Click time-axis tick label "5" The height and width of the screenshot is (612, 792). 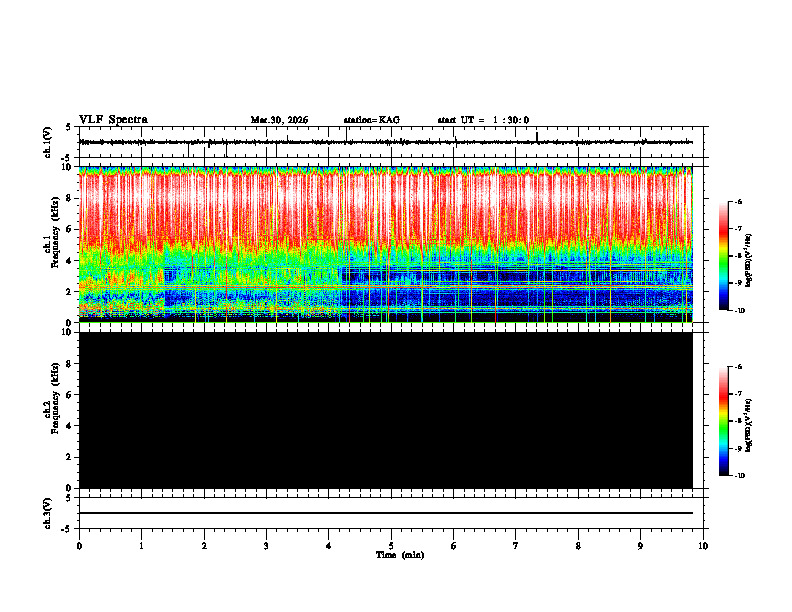click(391, 546)
